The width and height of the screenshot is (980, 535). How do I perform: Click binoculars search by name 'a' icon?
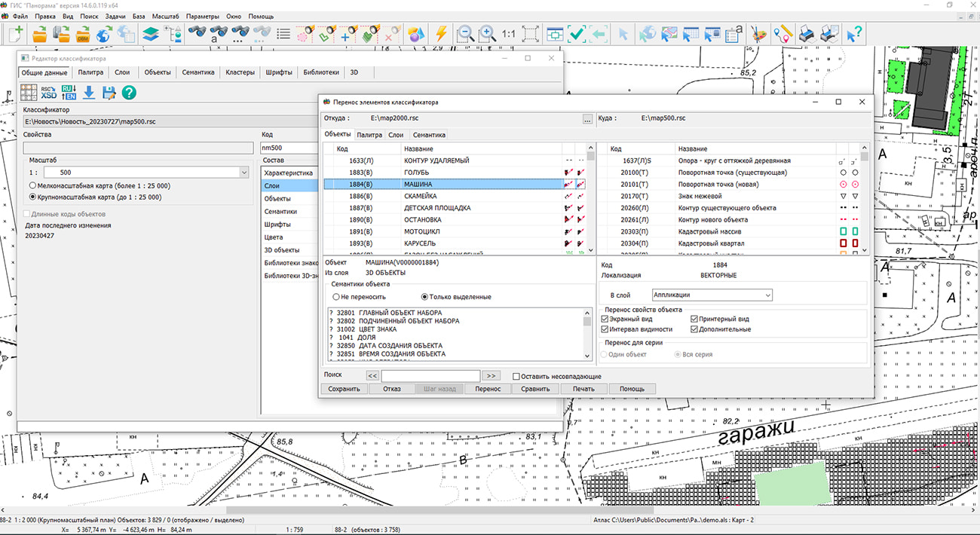tap(219, 33)
